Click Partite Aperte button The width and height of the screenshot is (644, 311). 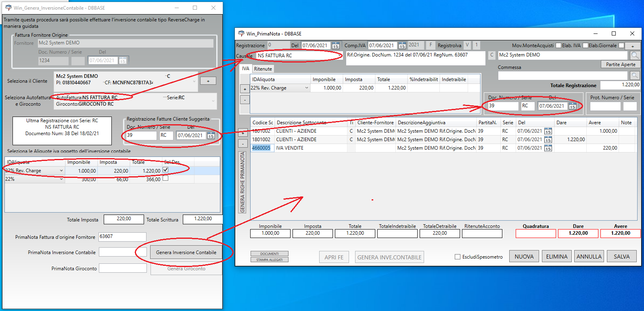[621, 65]
